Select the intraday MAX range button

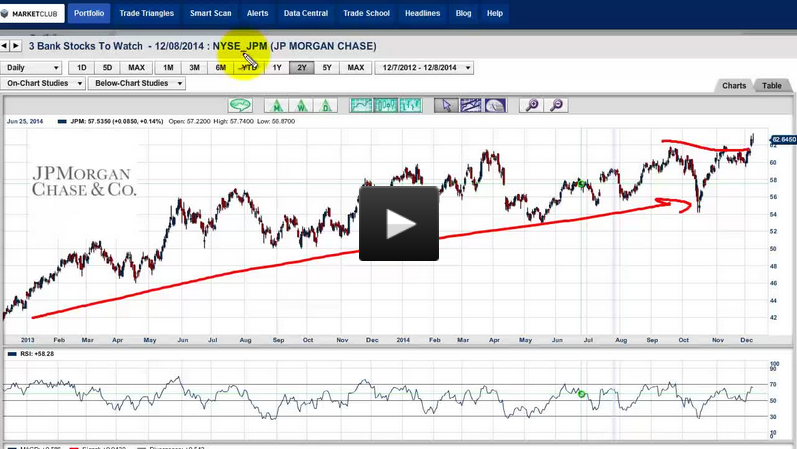[136, 68]
